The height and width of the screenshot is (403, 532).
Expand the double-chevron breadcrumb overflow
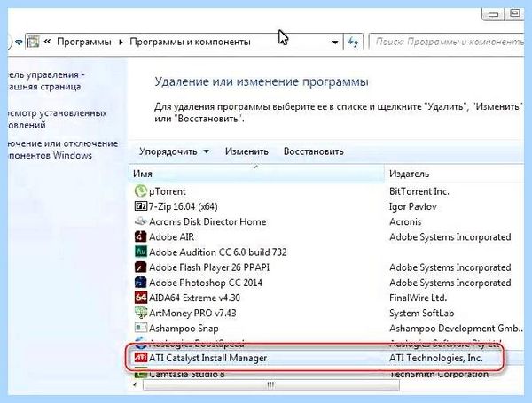coord(48,42)
